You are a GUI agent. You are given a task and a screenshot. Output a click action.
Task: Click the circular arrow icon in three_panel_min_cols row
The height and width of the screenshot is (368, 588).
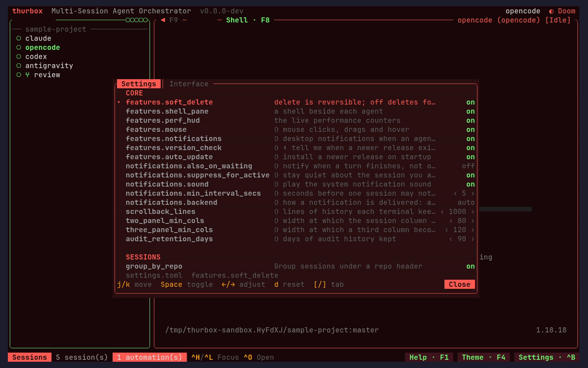point(276,230)
